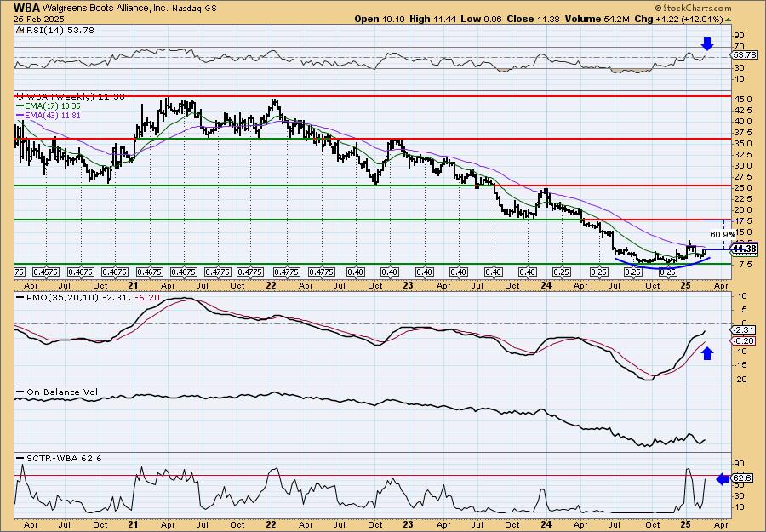Select the Close 11.38 header value

pyautogui.click(x=534, y=19)
